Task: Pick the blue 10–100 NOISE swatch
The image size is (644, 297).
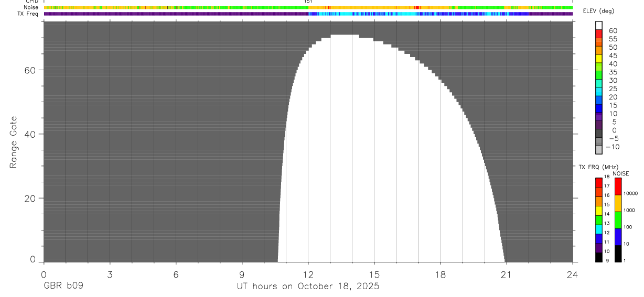Action: 618,237
